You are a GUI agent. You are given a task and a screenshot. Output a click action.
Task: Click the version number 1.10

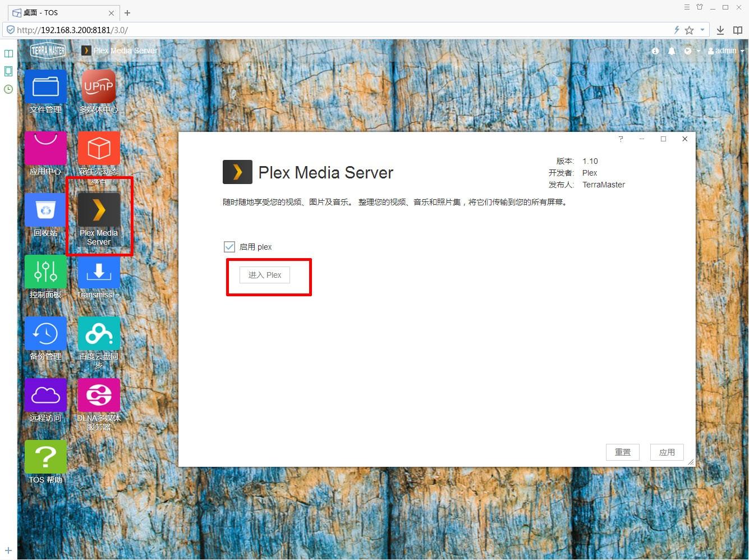[590, 161]
